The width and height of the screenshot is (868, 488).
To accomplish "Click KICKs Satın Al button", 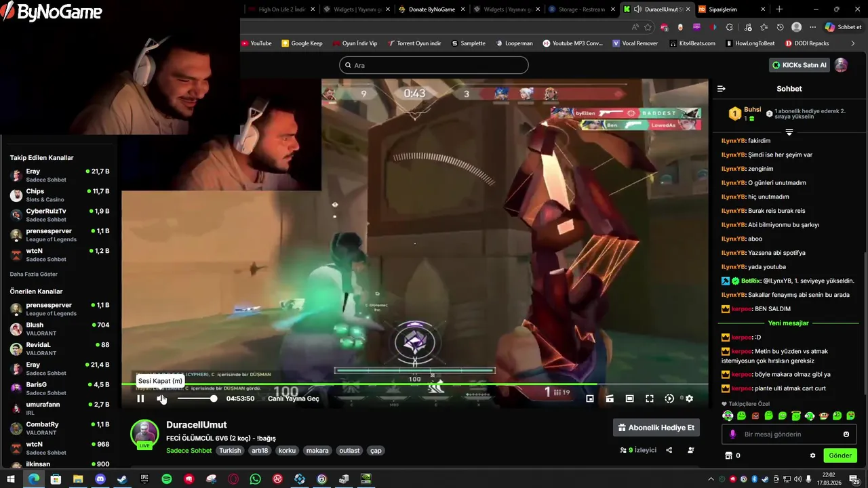I will [x=800, y=65].
